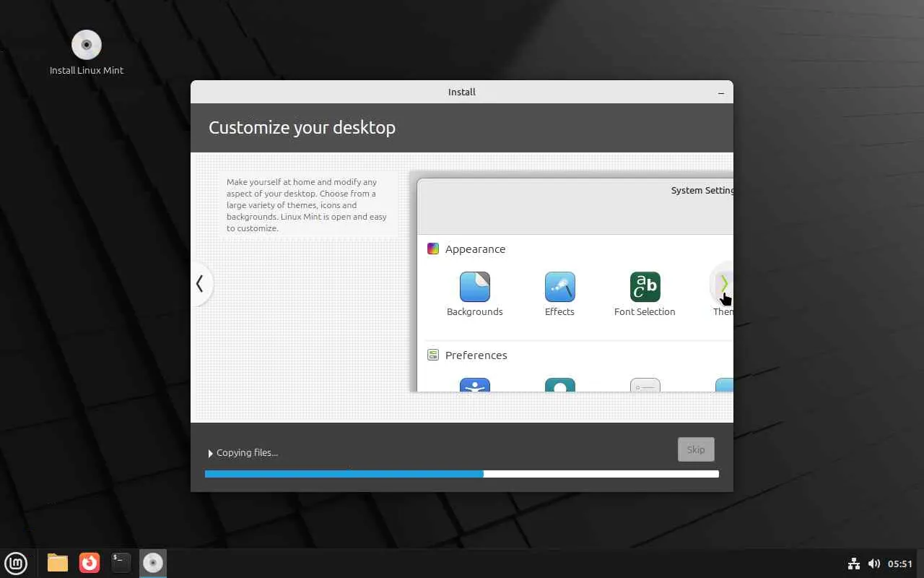Open the 05:51 clock in the panel
924x578 pixels.
[900, 564]
